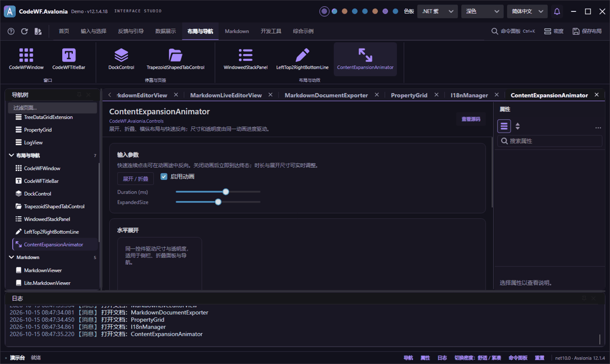The width and height of the screenshot is (610, 364).
Task: Pin the 导航树 panel
Action: pyautogui.click(x=79, y=94)
